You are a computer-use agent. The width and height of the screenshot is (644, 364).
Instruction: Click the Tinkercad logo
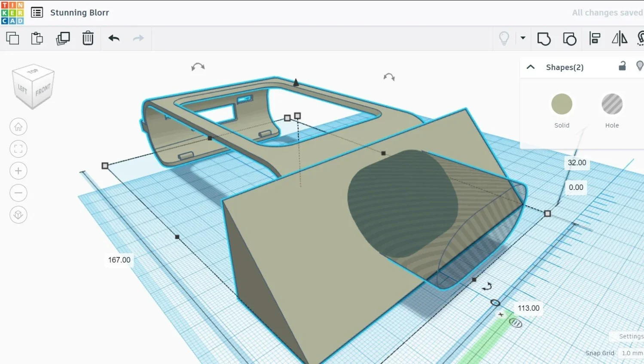coord(12,12)
